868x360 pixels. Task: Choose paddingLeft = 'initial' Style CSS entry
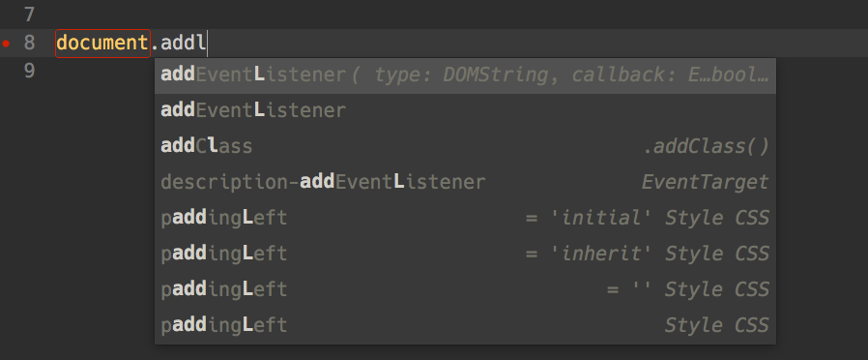click(x=465, y=218)
